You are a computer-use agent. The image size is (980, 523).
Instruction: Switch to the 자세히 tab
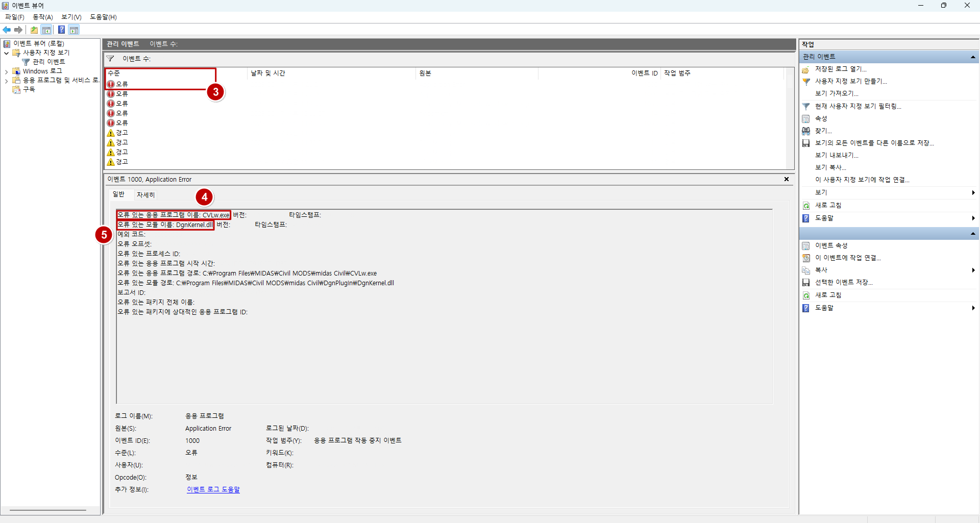[x=145, y=195]
